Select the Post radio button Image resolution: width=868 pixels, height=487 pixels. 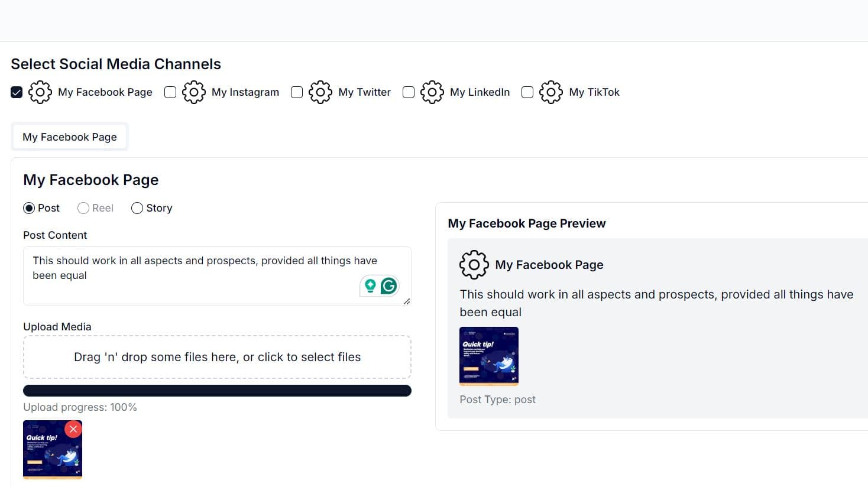[29, 208]
